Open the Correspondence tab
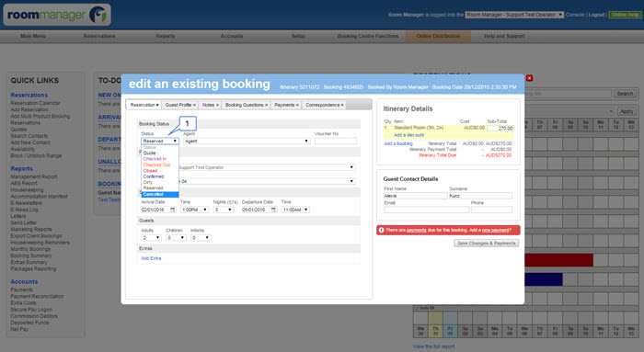The image size is (644, 352). click(325, 105)
